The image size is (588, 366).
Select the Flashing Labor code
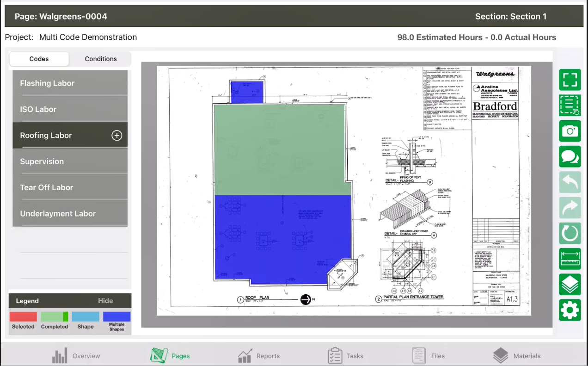[x=70, y=83]
